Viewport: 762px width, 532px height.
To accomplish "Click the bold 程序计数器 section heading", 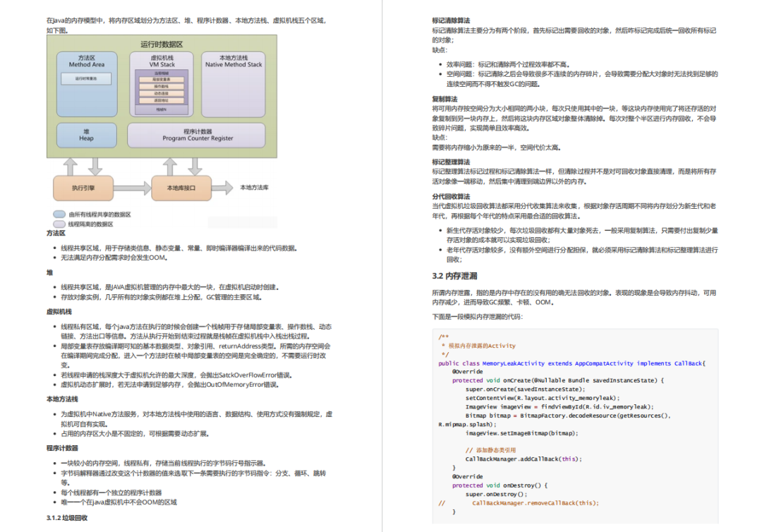I will [x=62, y=448].
